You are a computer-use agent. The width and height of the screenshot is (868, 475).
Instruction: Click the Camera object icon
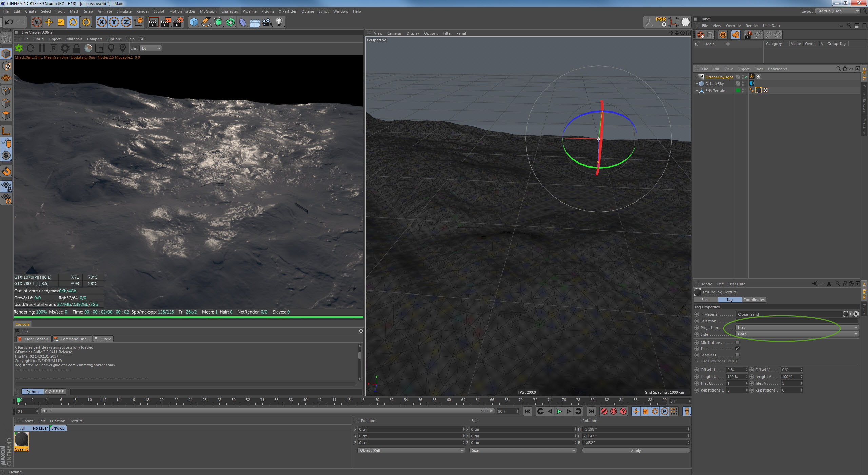(267, 22)
